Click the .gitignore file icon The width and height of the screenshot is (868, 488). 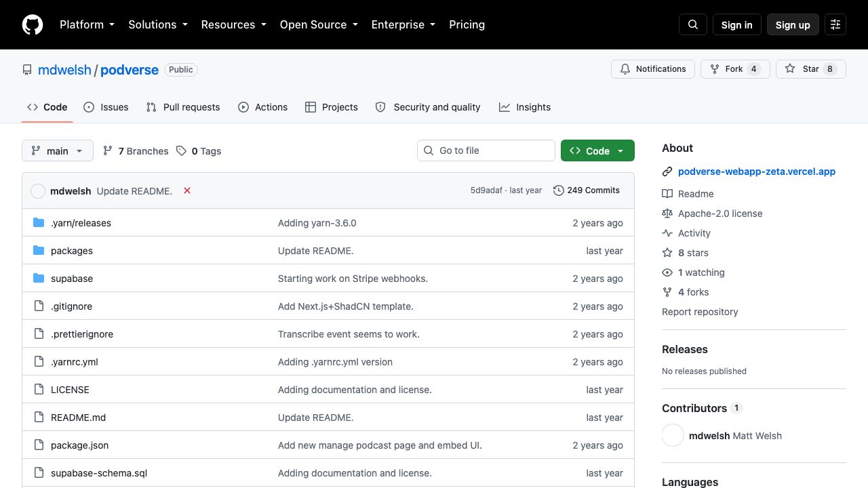(39, 306)
